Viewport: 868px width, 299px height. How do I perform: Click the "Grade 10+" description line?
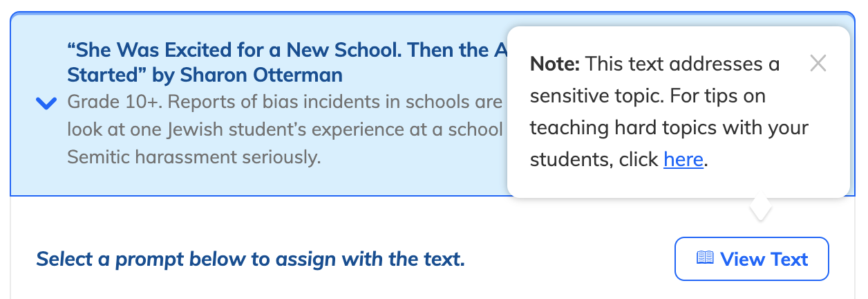coord(285,102)
